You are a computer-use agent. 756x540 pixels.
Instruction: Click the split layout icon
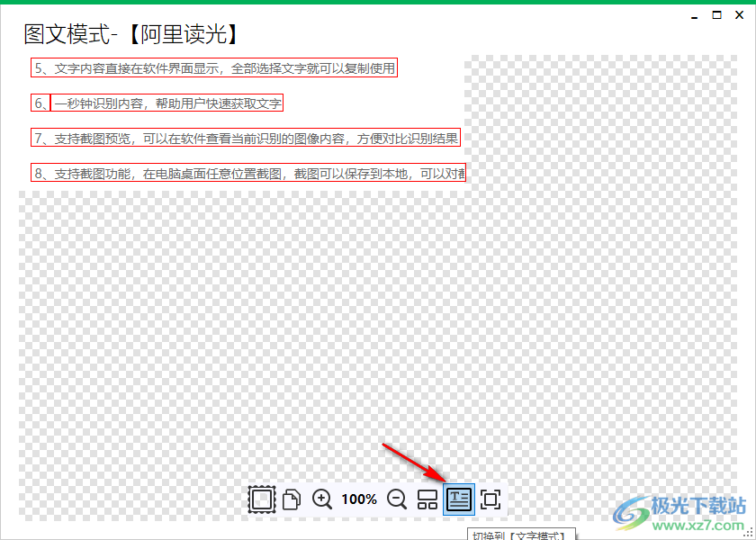coord(427,499)
